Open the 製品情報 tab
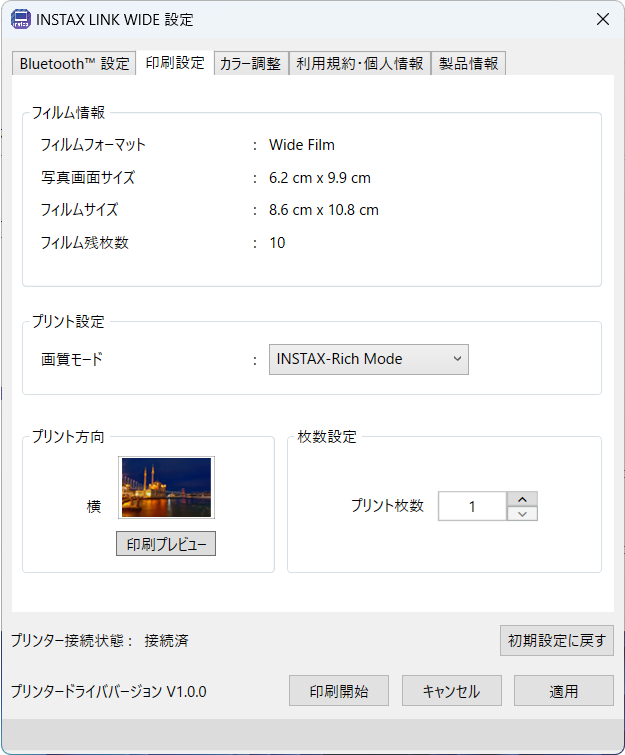625x755 pixels. pyautogui.click(x=469, y=64)
